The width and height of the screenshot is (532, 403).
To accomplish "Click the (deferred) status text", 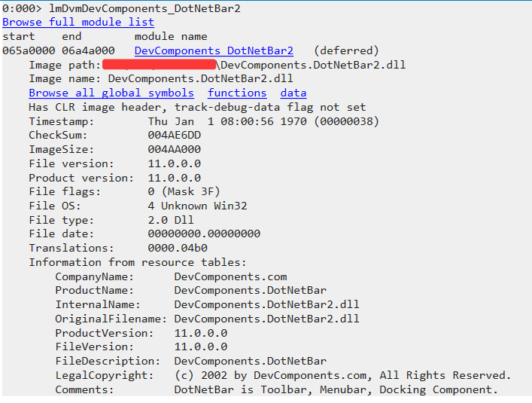I will [x=346, y=51].
